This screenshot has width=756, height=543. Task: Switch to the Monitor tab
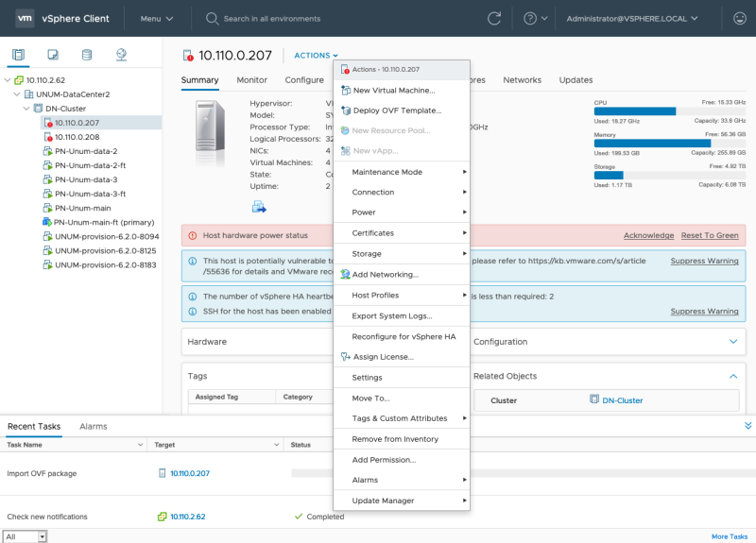(x=251, y=80)
